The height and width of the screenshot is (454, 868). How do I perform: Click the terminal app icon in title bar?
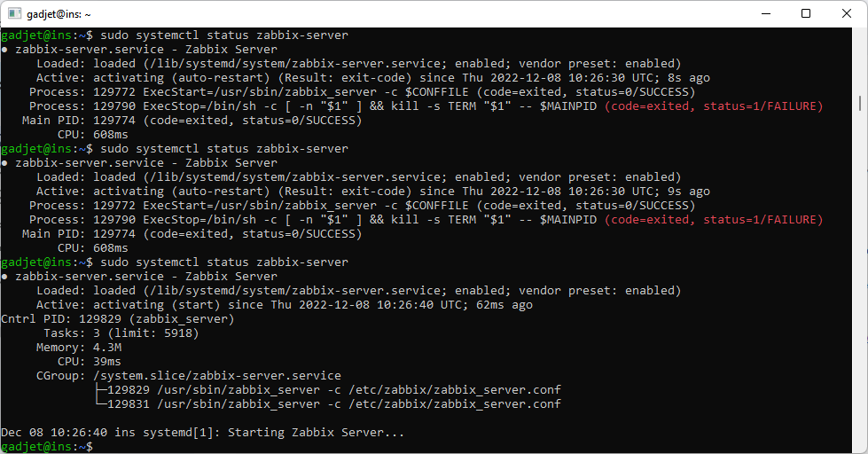pyautogui.click(x=15, y=13)
